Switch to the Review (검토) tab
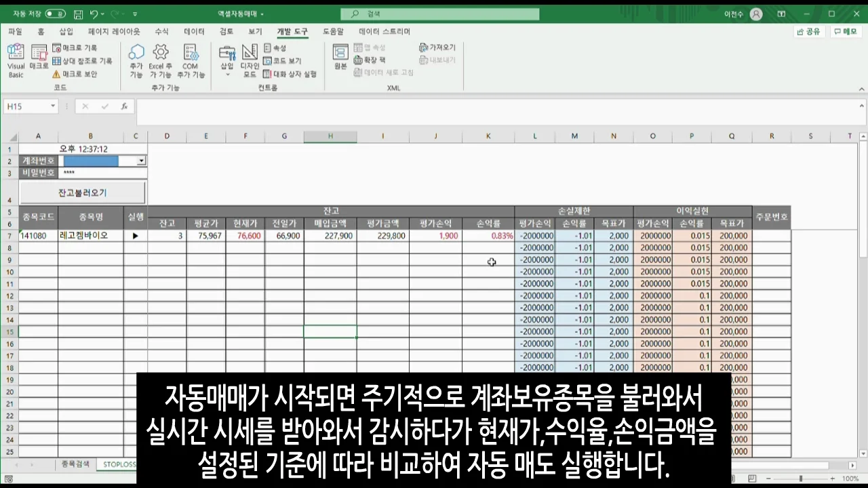Image resolution: width=868 pixels, height=488 pixels. click(226, 31)
